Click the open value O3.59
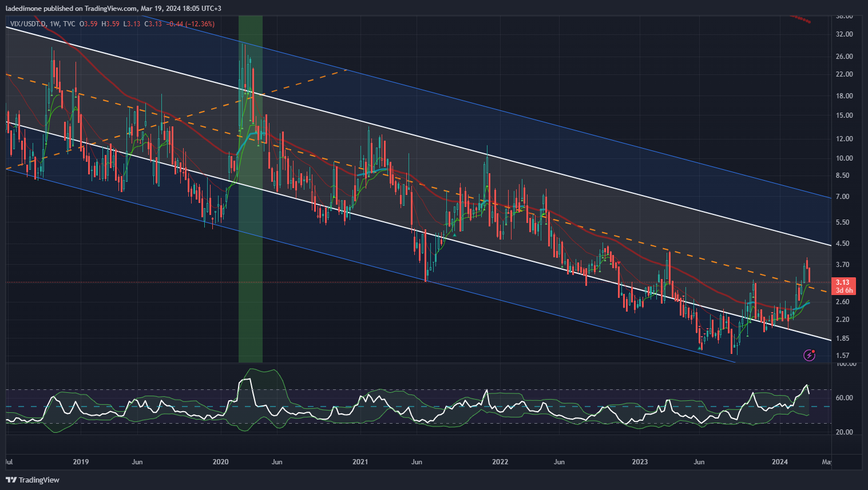The image size is (868, 490). tap(88, 24)
